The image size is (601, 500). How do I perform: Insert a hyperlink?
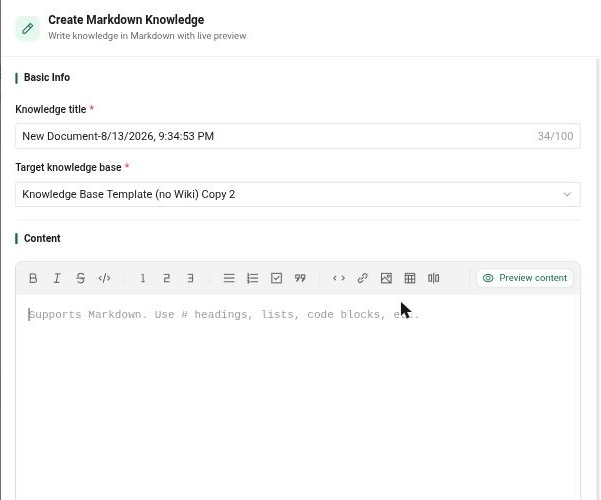pyautogui.click(x=363, y=278)
